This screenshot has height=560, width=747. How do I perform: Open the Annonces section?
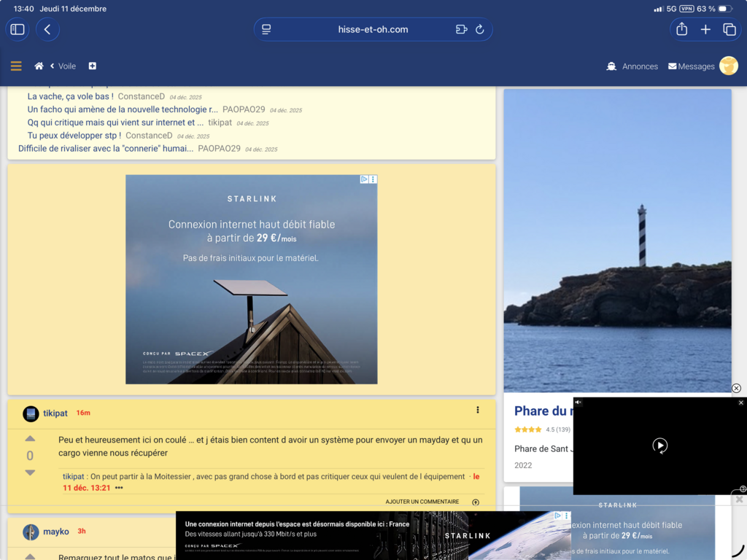632,66
